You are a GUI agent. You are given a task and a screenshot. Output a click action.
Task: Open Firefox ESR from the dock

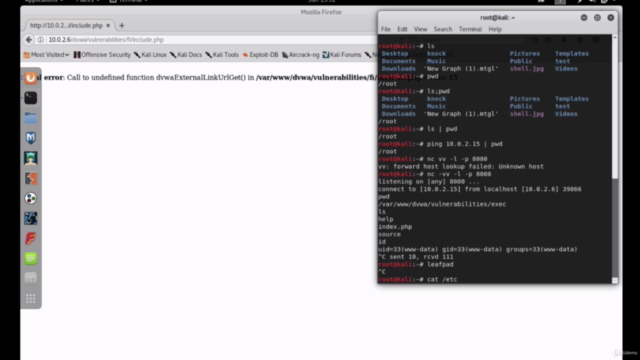31,78
